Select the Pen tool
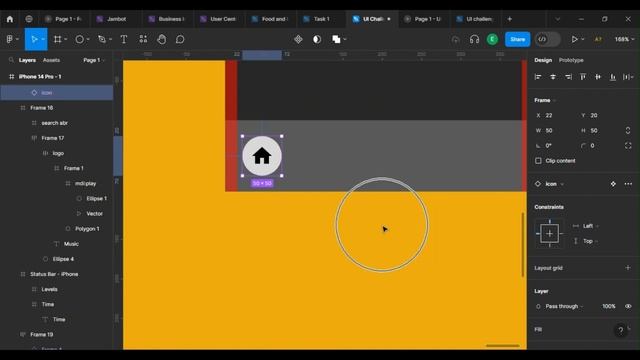 coord(102,39)
